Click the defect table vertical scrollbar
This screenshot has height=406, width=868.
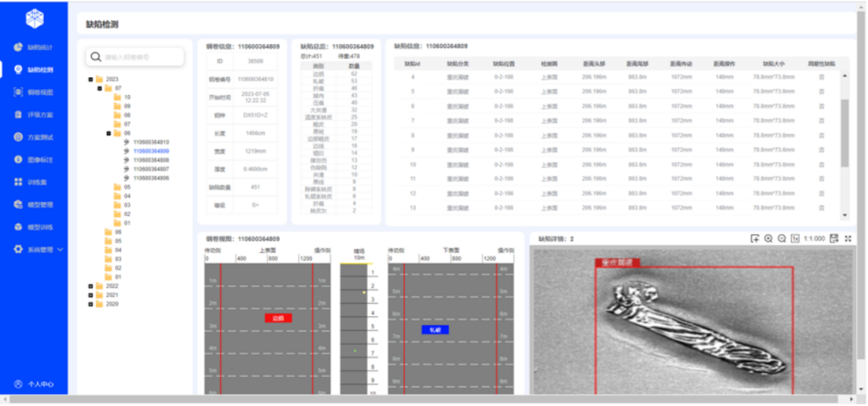coord(846,135)
